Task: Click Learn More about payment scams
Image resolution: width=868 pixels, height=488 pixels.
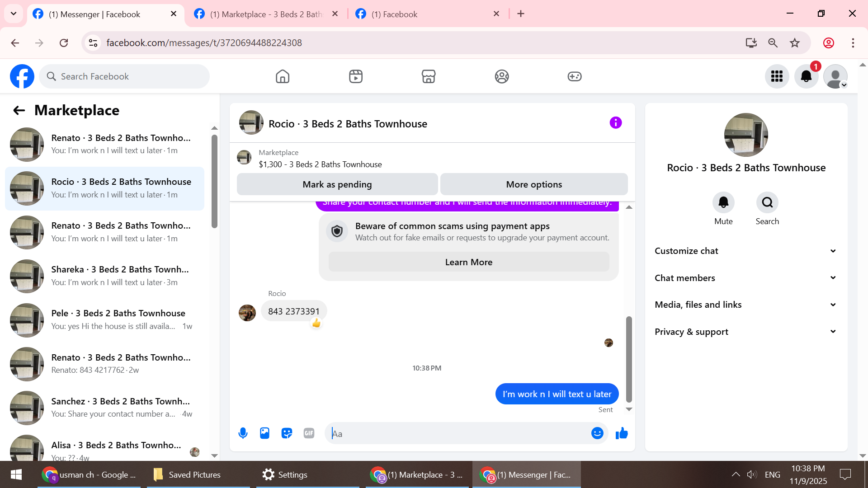Action: click(x=469, y=262)
